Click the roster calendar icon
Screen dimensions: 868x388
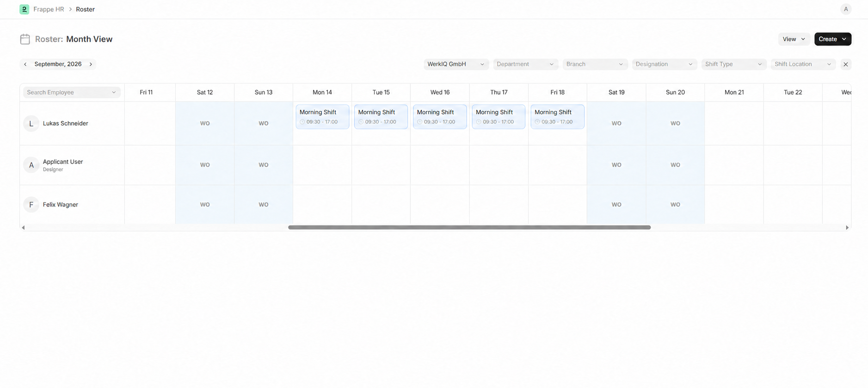click(25, 39)
